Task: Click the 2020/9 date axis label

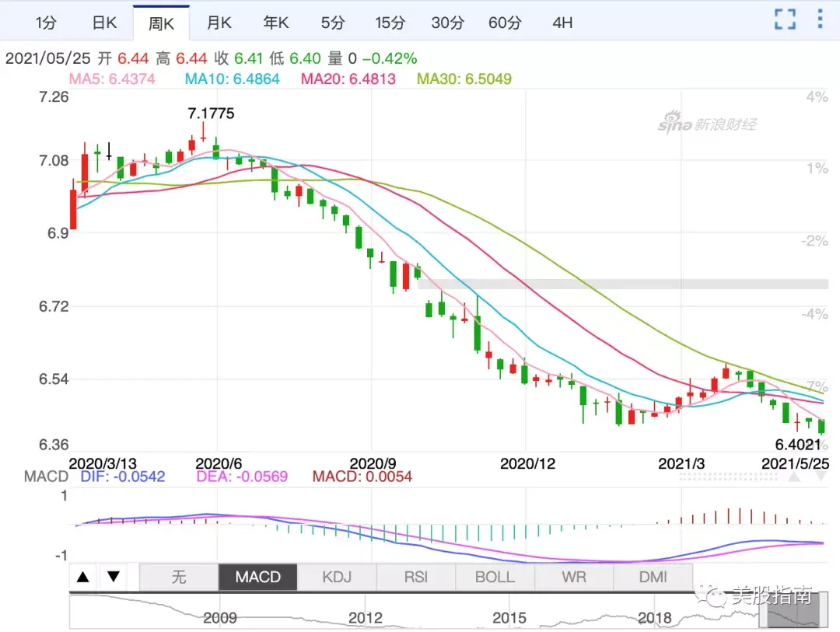Action: 373,463
